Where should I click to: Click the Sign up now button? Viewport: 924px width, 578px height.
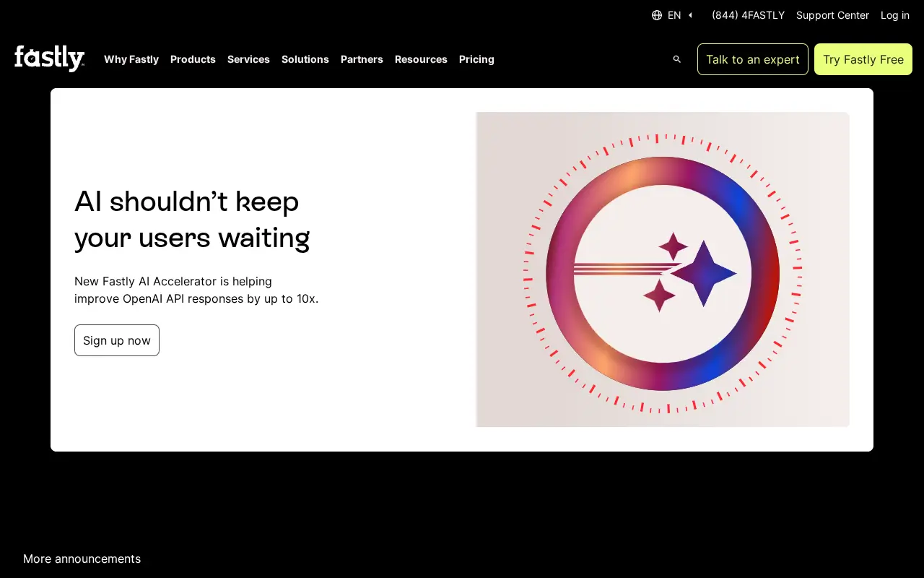117,340
